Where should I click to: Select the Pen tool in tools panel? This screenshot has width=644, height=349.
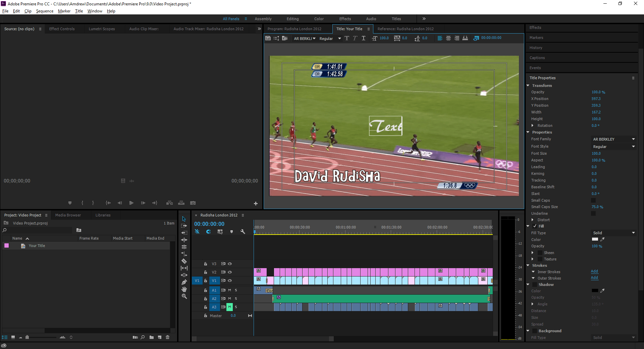click(x=184, y=282)
